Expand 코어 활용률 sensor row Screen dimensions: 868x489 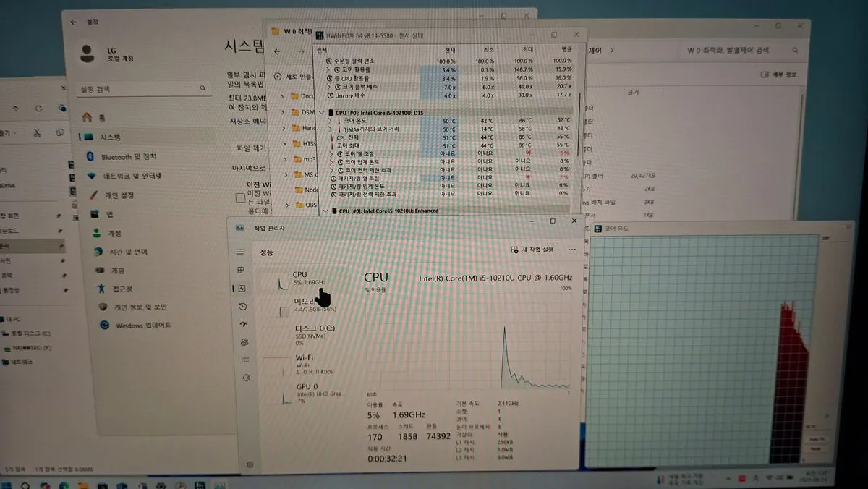(329, 69)
